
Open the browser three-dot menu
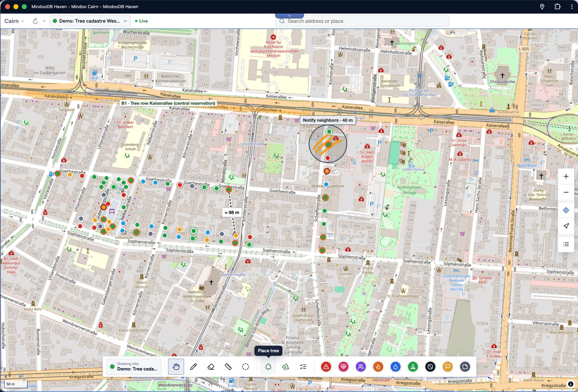571,6
